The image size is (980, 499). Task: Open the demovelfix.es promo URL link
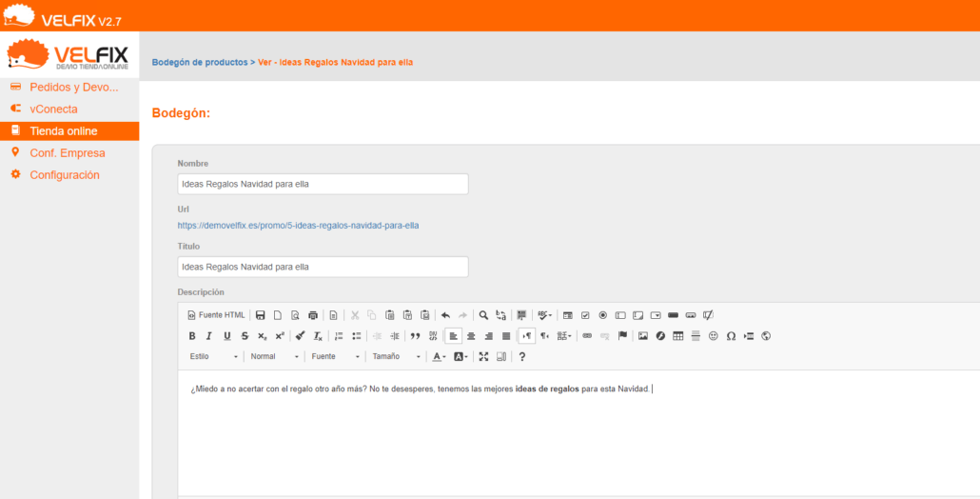(298, 226)
